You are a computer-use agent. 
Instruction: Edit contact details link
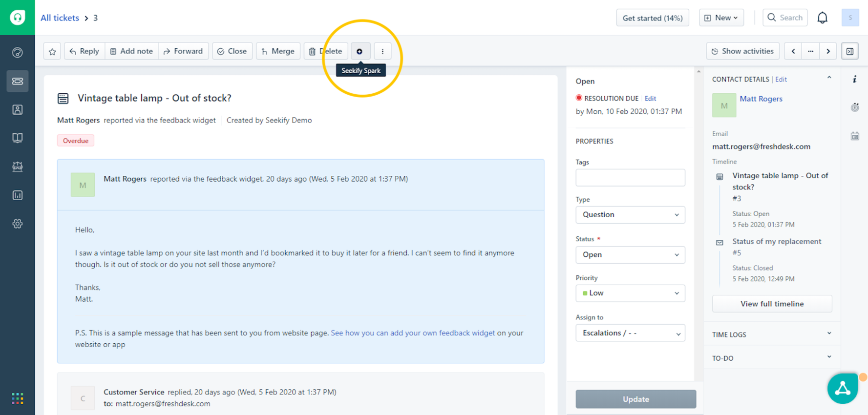coord(781,79)
